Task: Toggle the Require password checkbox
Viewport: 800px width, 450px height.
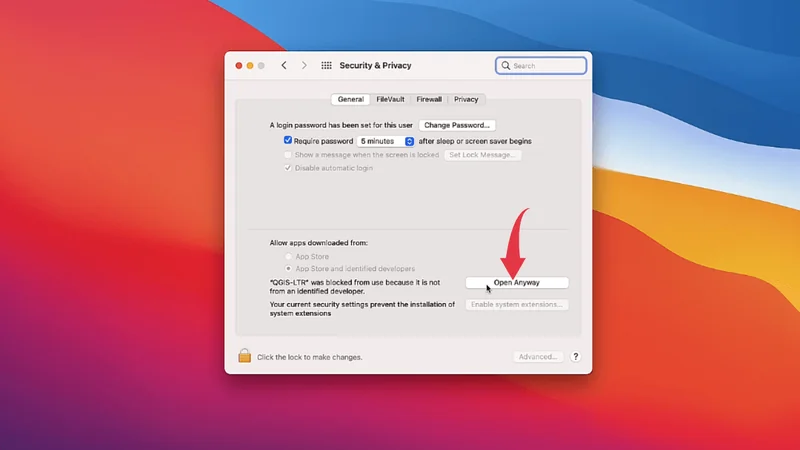Action: pos(288,141)
